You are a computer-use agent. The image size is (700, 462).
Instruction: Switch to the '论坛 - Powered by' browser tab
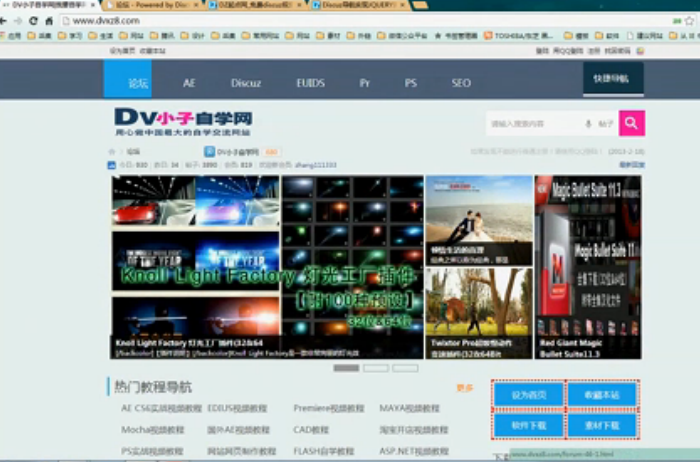(152, 5)
